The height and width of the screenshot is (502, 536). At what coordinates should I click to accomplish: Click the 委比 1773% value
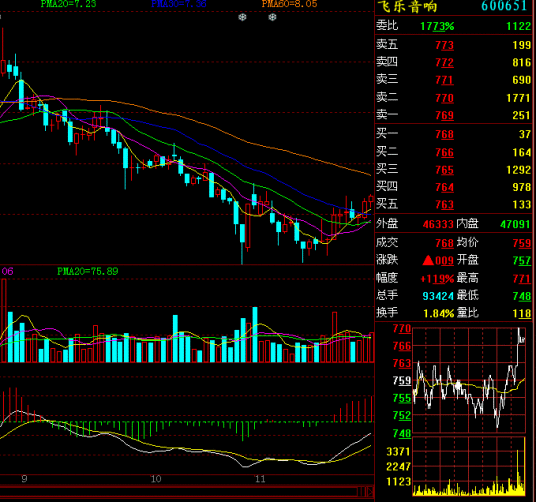[x=437, y=26]
